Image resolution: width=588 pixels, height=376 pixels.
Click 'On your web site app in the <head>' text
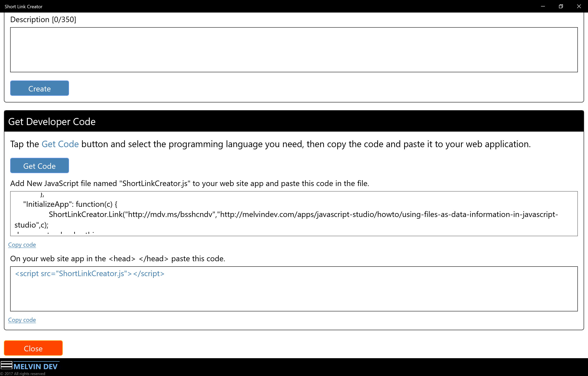click(x=118, y=258)
